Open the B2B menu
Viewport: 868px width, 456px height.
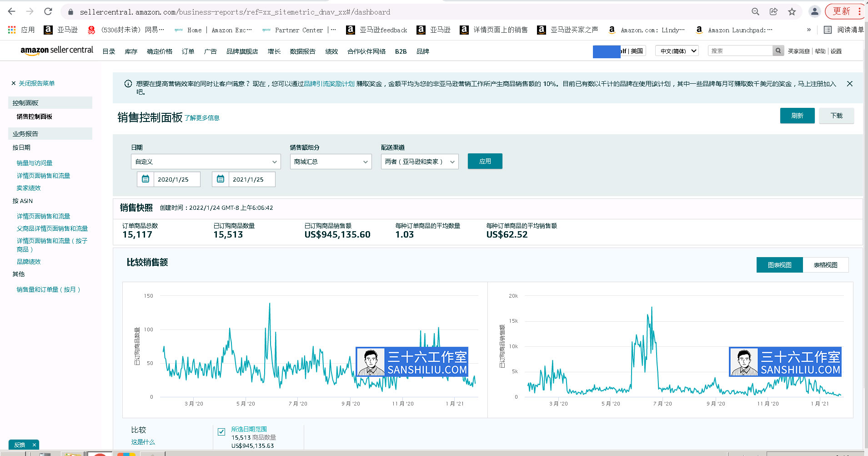click(x=401, y=51)
